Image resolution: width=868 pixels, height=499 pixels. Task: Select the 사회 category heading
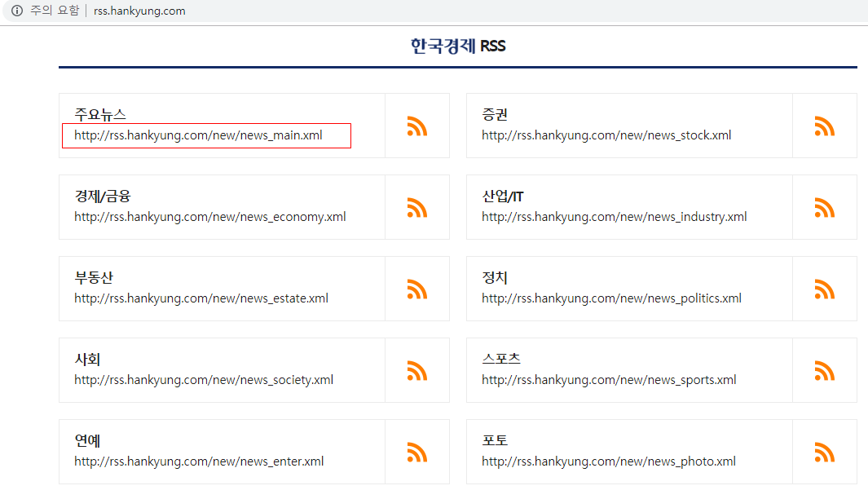click(87, 359)
